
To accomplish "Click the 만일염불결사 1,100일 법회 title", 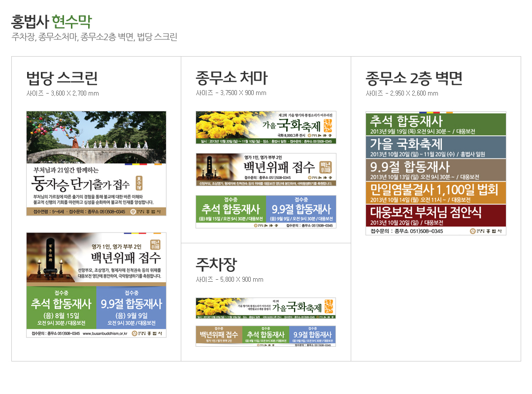I will coord(434,189).
